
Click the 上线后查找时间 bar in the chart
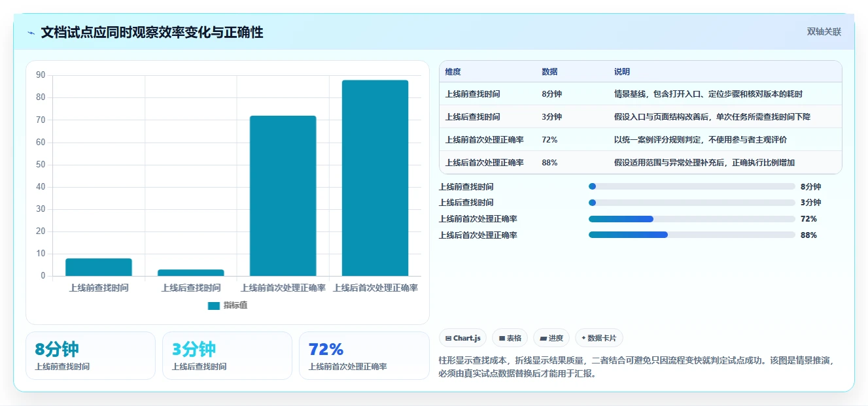[x=191, y=273]
